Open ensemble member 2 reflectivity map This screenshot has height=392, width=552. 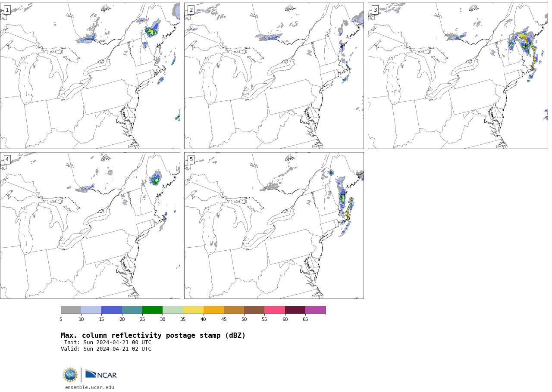(274, 76)
